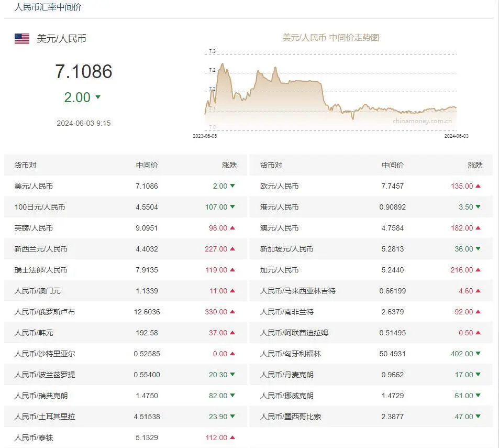Click green down arrow in 港元/人民币 row
The height and width of the screenshot is (448, 499).
[x=478, y=207]
